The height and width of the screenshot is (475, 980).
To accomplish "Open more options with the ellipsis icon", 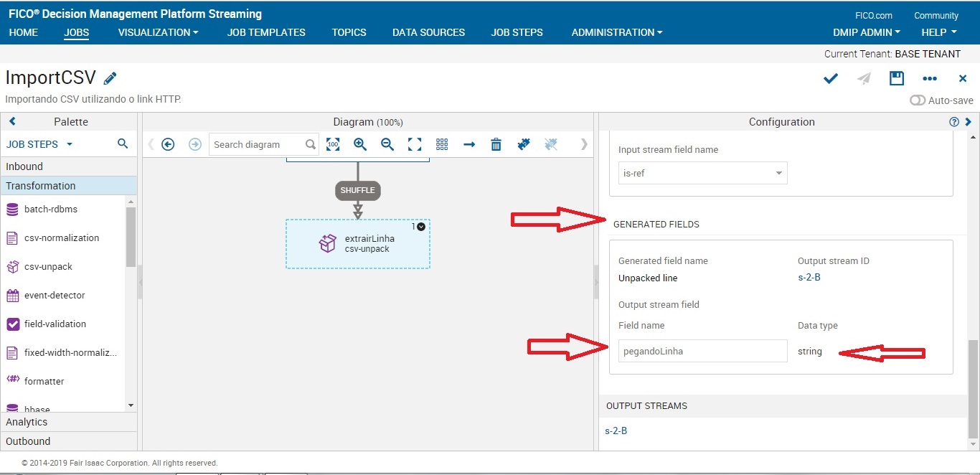I will [x=930, y=78].
